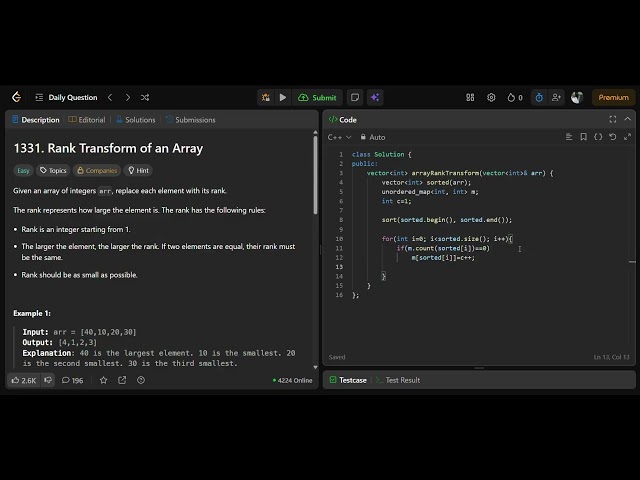Reveal the locked Companies tag
This screenshot has width=640, height=480.
[x=97, y=170]
